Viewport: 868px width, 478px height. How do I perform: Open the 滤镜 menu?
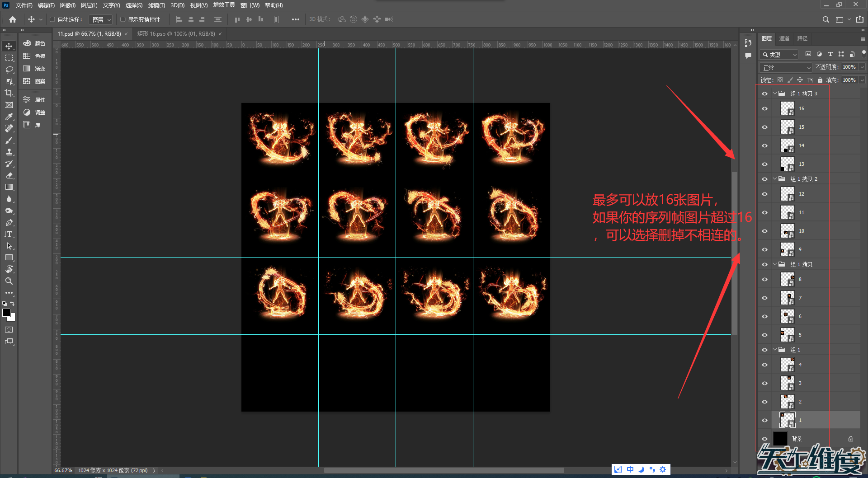tap(156, 5)
